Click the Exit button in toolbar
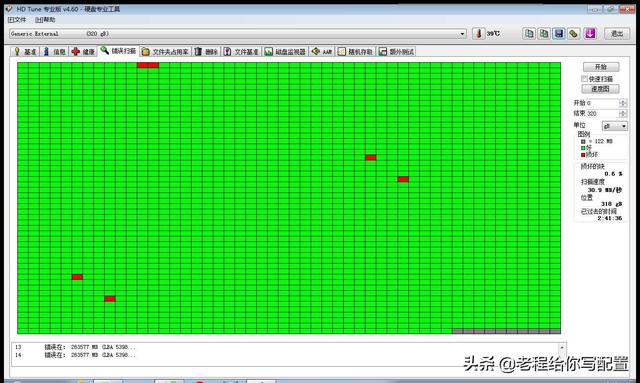 (x=617, y=33)
